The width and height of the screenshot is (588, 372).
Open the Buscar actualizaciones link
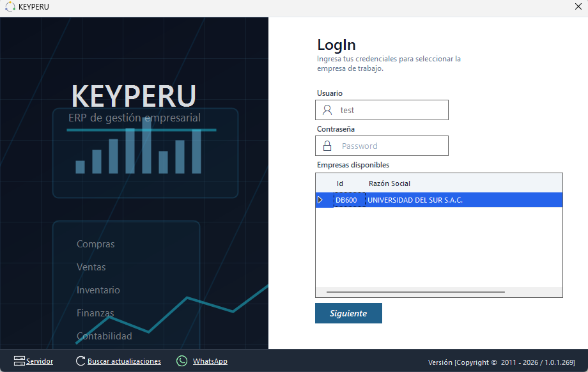[x=124, y=361]
